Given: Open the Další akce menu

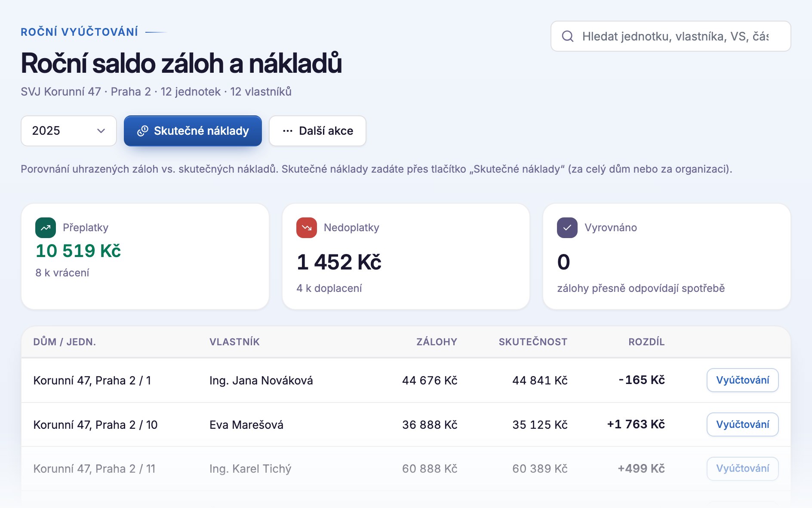Looking at the screenshot, I should 317,131.
